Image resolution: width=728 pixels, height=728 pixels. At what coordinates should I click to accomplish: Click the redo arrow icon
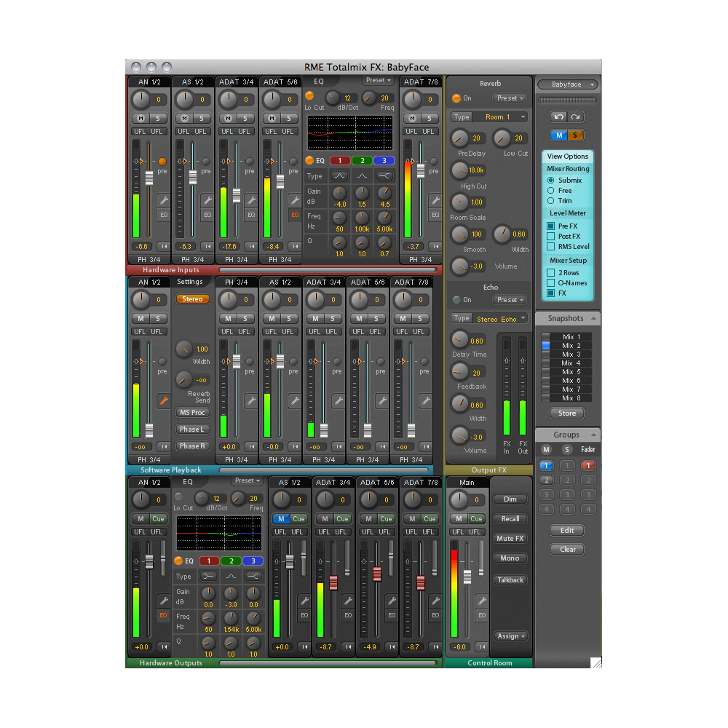tap(575, 116)
